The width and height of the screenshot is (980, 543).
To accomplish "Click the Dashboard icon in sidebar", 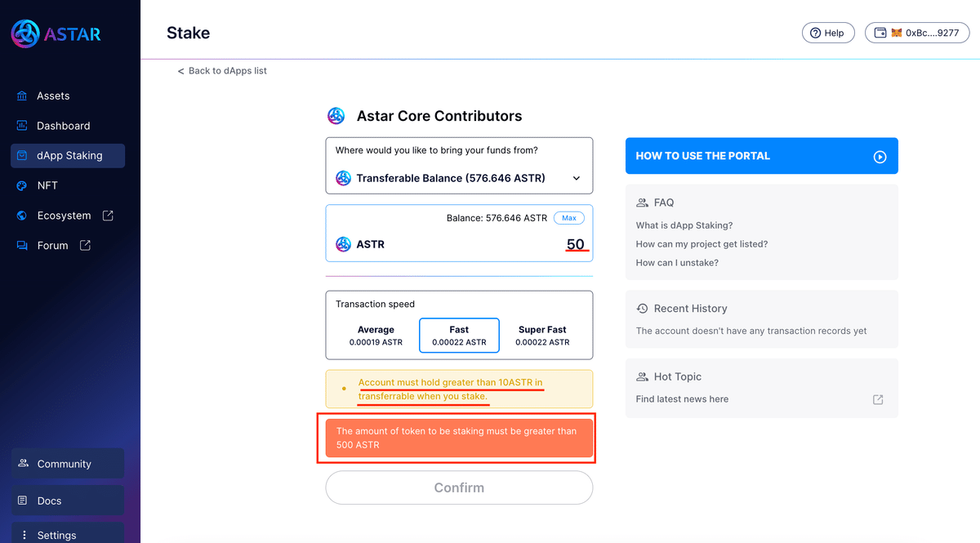I will [22, 126].
